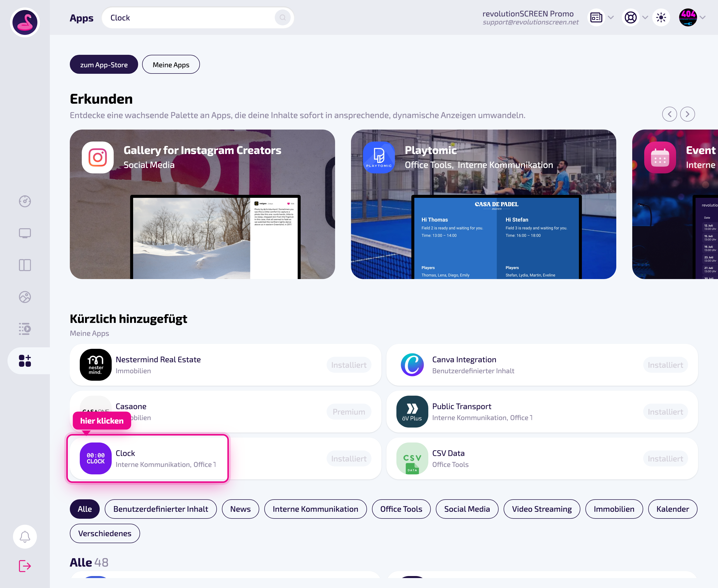The width and height of the screenshot is (718, 588).
Task: Open the Playtomic featured app card
Action: click(x=483, y=204)
